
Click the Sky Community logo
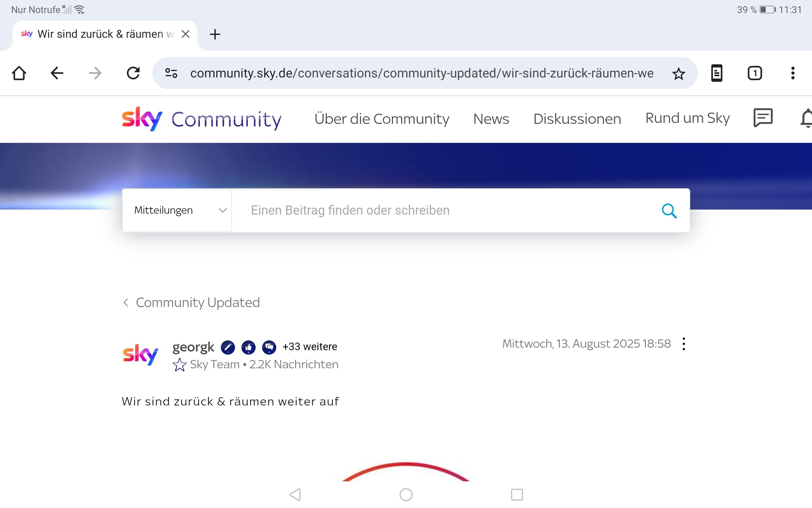coord(201,119)
